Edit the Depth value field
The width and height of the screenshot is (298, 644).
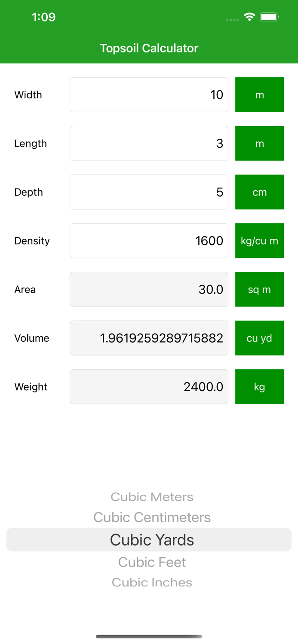tap(149, 192)
